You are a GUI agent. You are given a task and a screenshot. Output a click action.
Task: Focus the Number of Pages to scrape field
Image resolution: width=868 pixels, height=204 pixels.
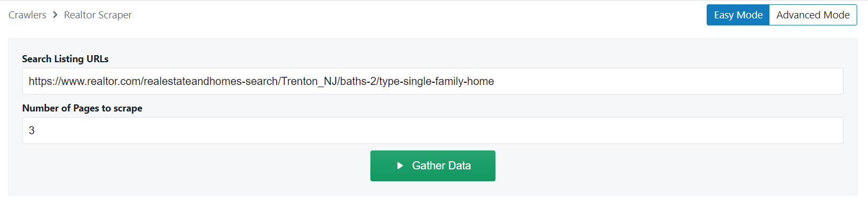(433, 130)
